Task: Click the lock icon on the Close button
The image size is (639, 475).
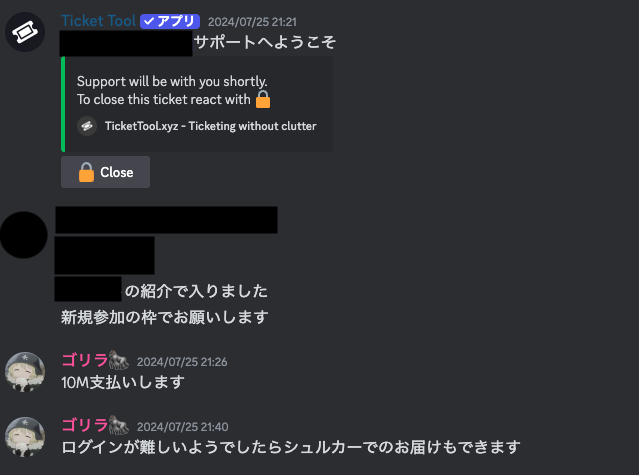Action: click(86, 172)
